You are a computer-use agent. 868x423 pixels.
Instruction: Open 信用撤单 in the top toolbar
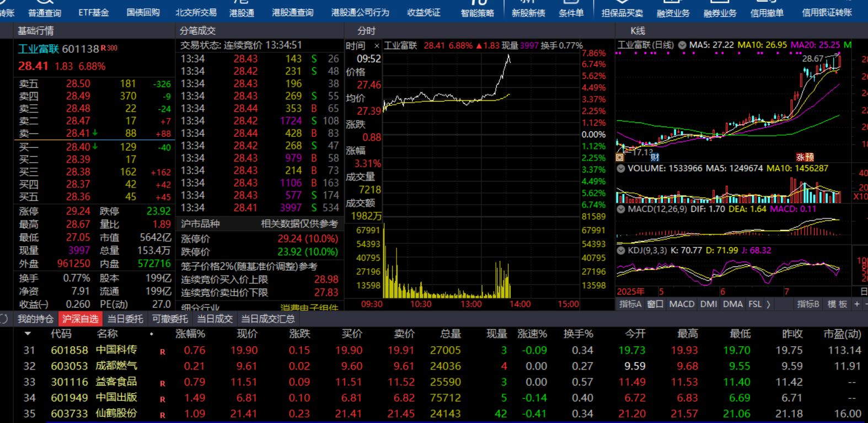coord(767,12)
